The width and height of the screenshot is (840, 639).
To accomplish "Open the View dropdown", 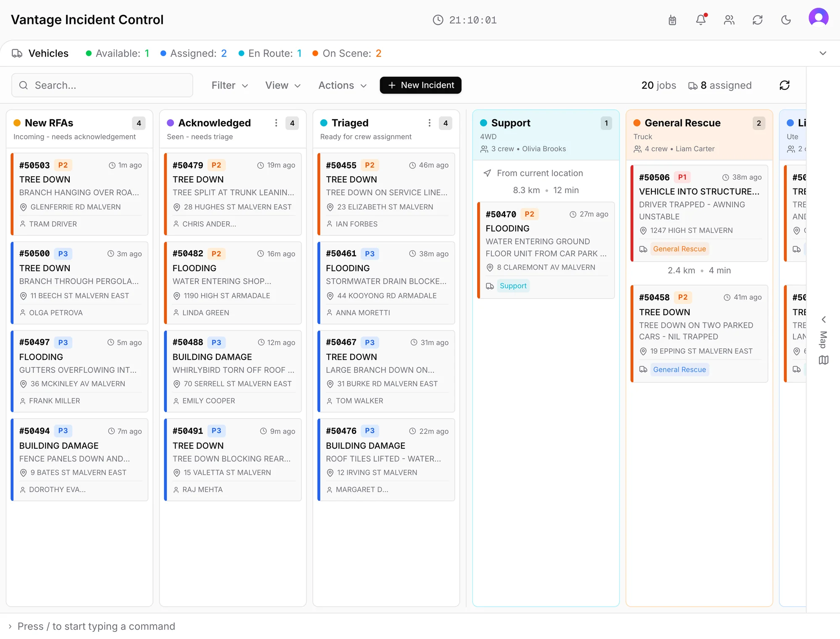I will (x=283, y=85).
